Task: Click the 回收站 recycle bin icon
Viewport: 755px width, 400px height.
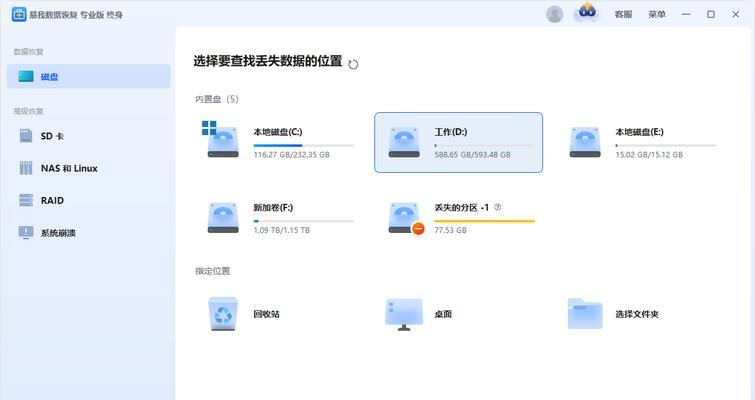Action: 223,314
